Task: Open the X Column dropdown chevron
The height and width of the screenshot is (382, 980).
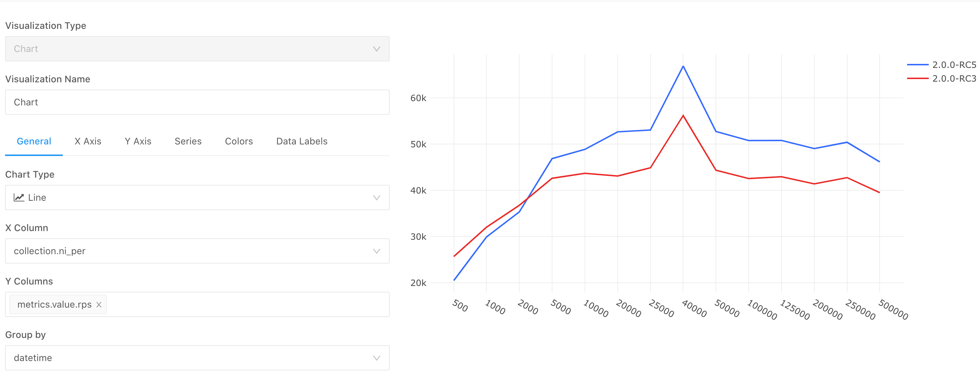Action: (376, 251)
